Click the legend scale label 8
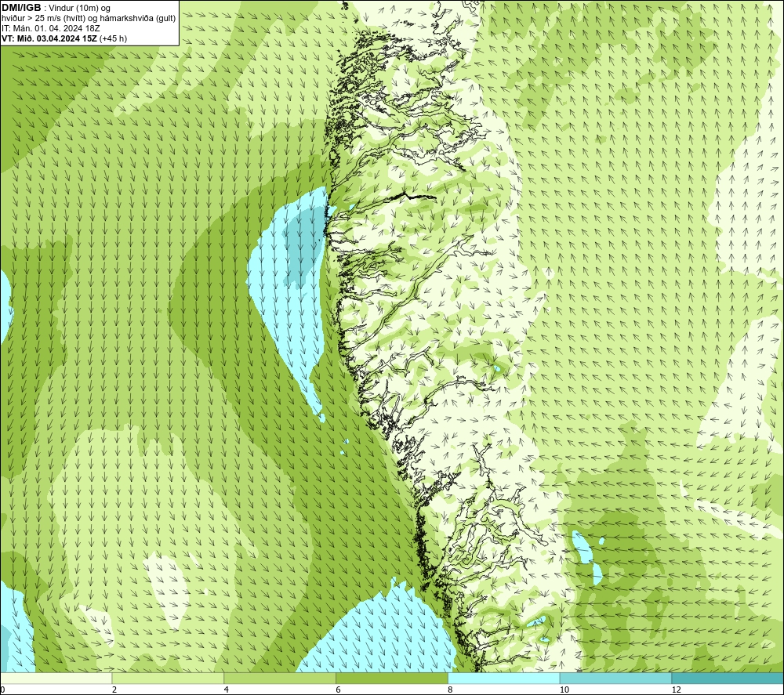This screenshot has width=784, height=695. click(451, 690)
